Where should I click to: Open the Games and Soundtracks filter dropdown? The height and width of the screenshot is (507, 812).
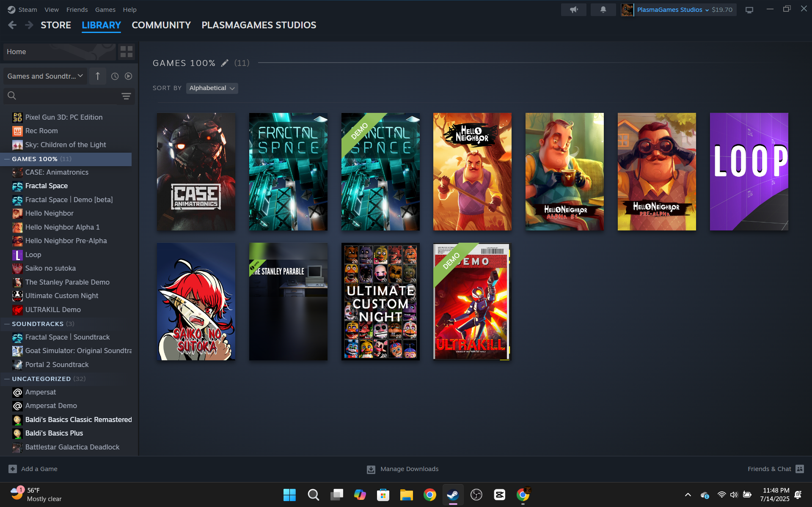[45, 76]
